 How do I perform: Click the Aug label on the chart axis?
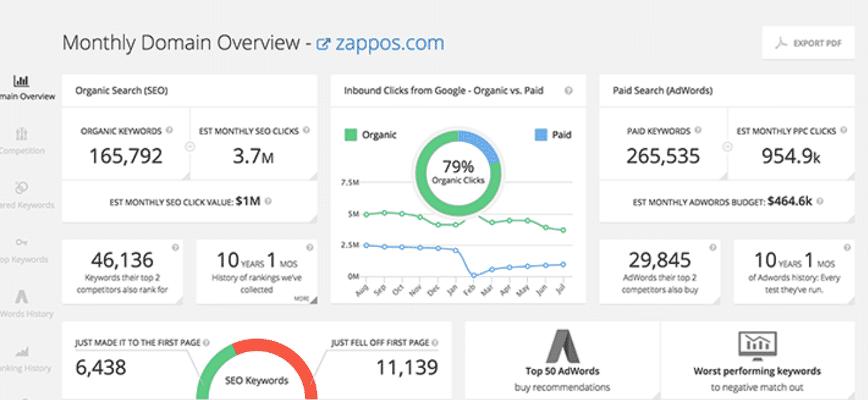click(364, 290)
